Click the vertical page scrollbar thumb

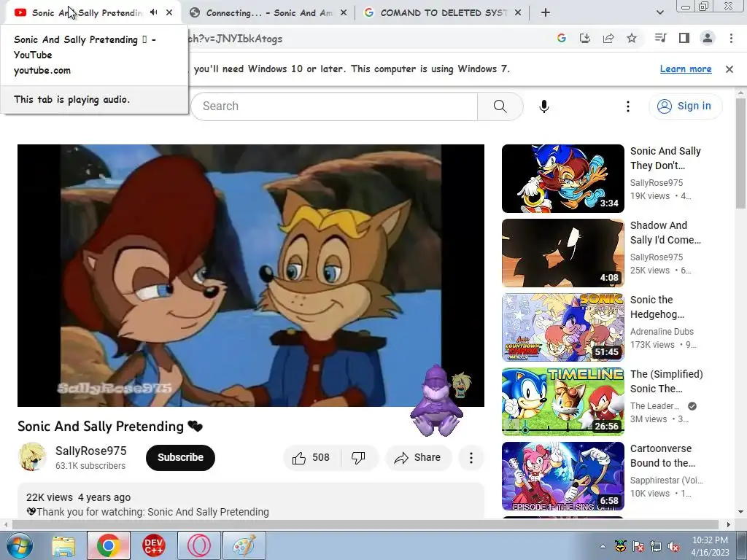tap(740, 153)
